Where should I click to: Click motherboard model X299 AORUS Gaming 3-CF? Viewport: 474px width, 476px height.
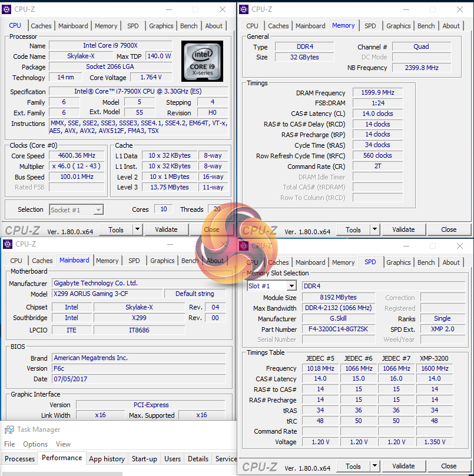tap(107, 294)
